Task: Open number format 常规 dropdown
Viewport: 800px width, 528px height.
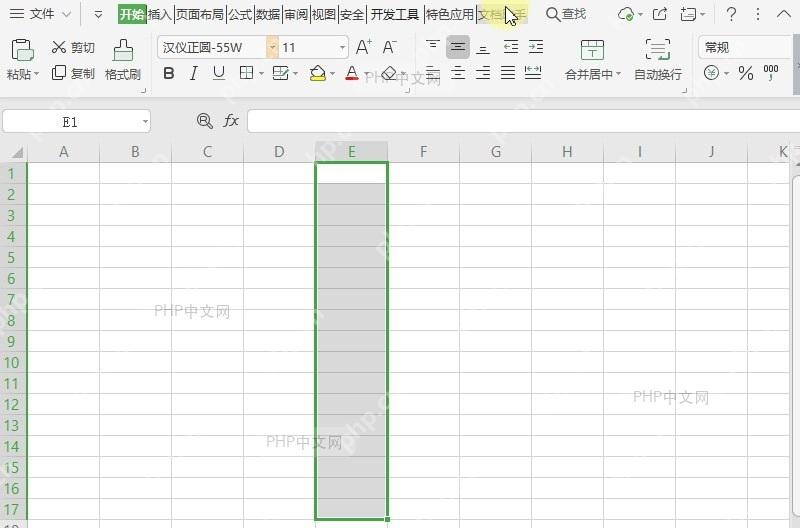Action: [x=745, y=47]
